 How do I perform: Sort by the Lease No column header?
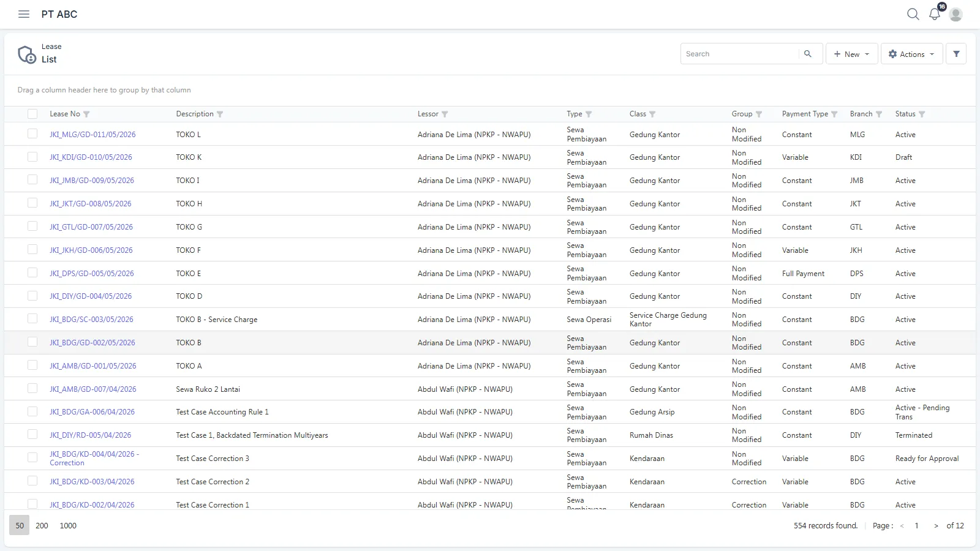click(x=65, y=114)
